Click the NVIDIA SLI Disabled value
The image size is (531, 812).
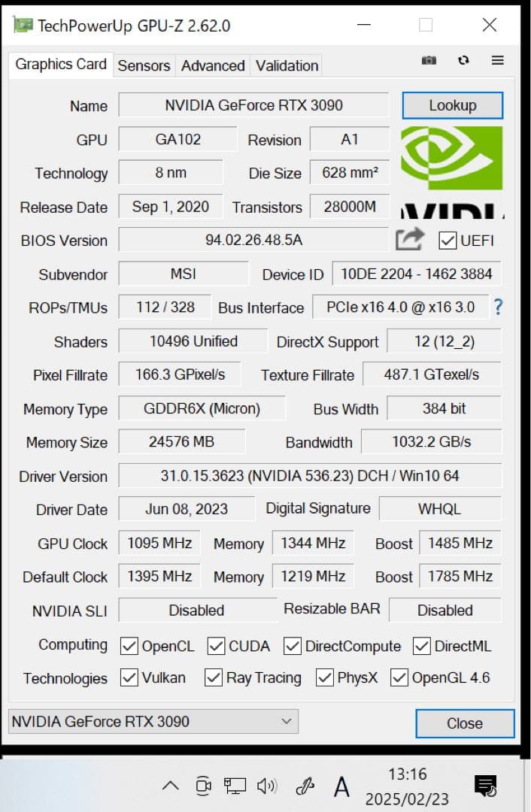point(197,610)
